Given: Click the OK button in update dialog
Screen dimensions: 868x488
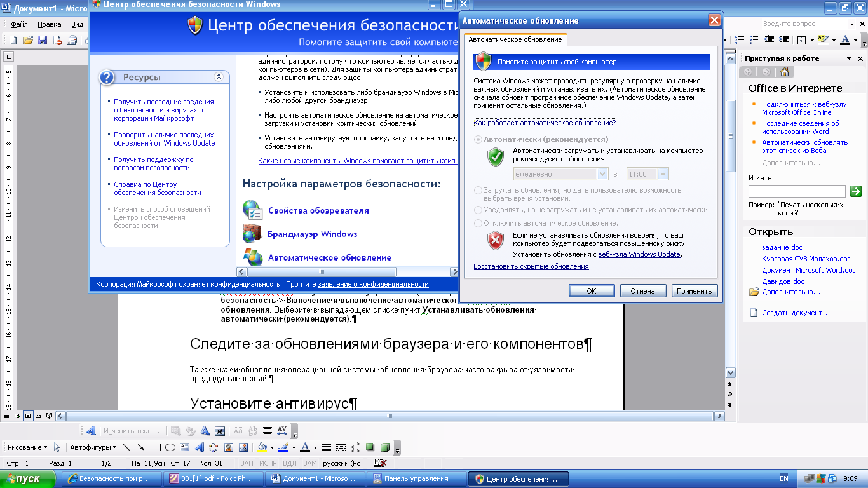Looking at the screenshot, I should click(591, 291).
